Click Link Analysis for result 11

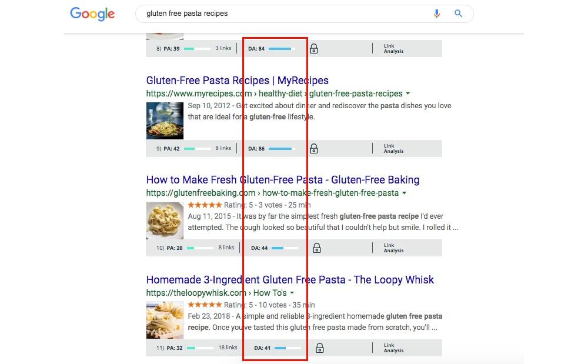pos(393,348)
